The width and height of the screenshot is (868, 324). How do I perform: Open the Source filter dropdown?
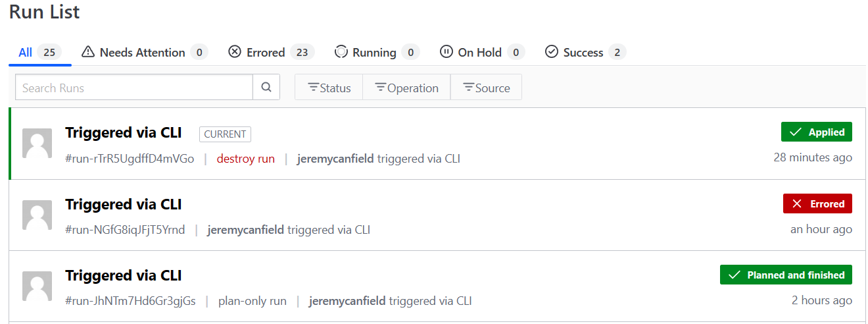(x=486, y=87)
